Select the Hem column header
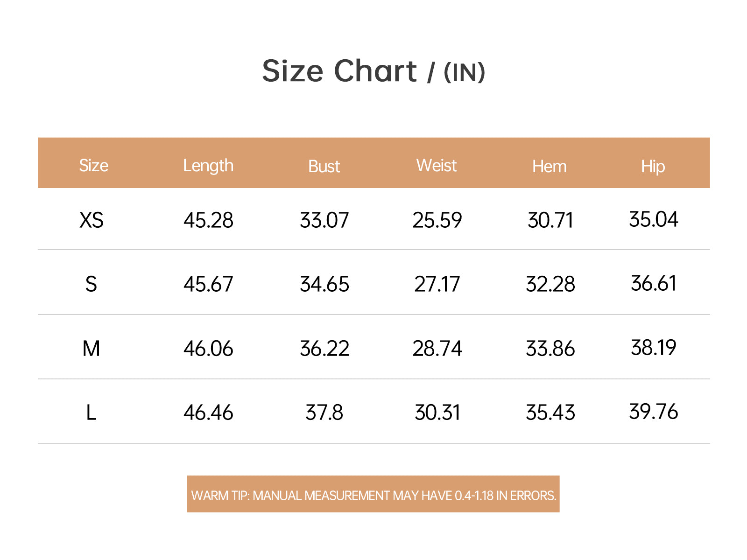The image size is (747, 560). coord(550,167)
